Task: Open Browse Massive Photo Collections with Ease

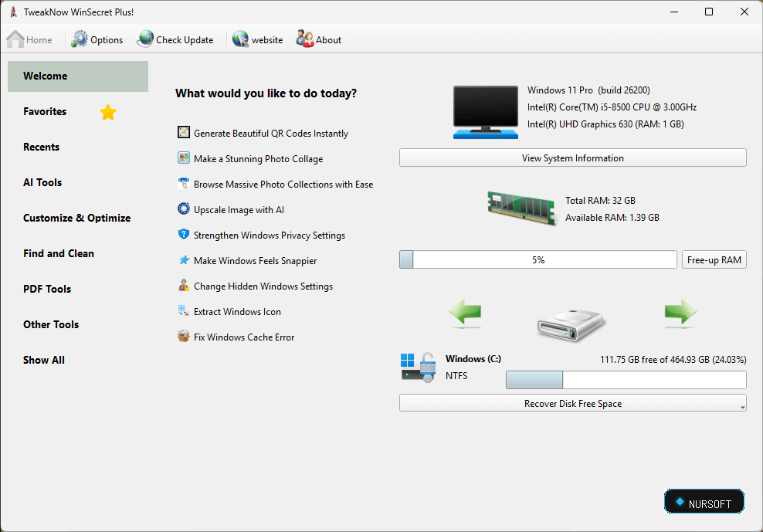Action: tap(283, 185)
